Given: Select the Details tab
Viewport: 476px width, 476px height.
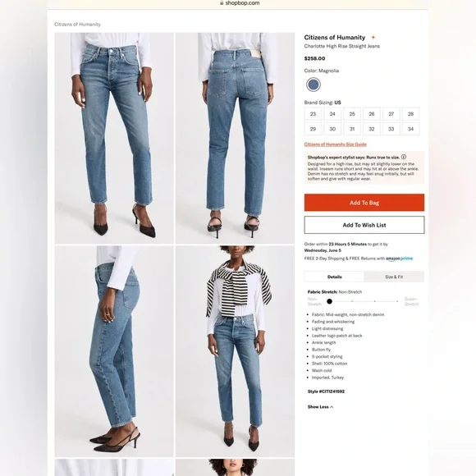Looking at the screenshot, I should (x=334, y=277).
